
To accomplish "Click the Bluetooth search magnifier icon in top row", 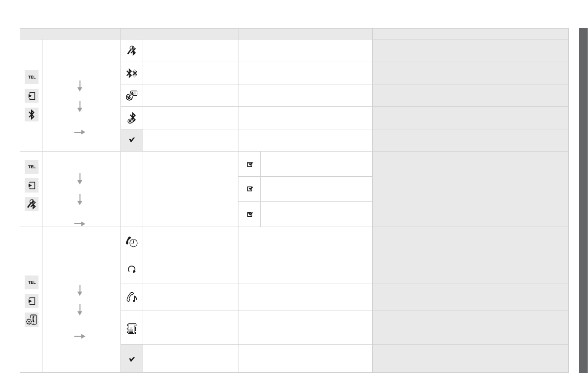I will 132,50.
